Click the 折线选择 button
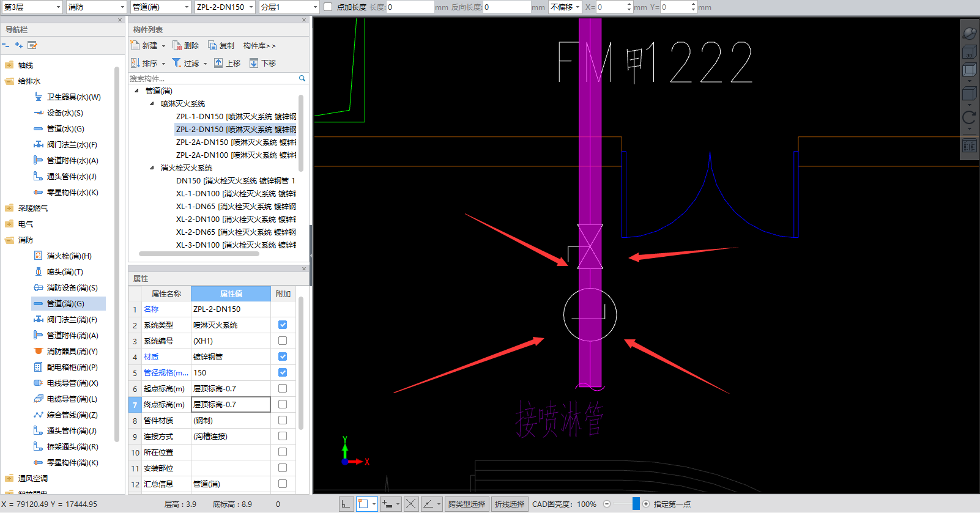 [x=509, y=504]
